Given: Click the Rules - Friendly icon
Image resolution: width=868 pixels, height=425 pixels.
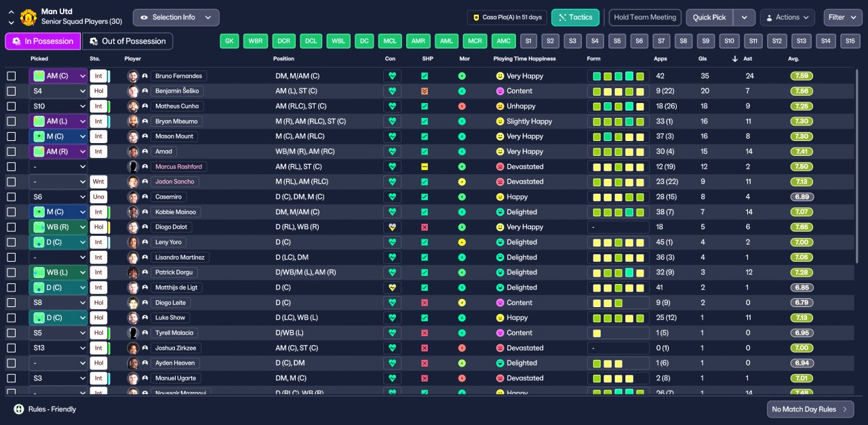Looking at the screenshot, I should pos(19,409).
